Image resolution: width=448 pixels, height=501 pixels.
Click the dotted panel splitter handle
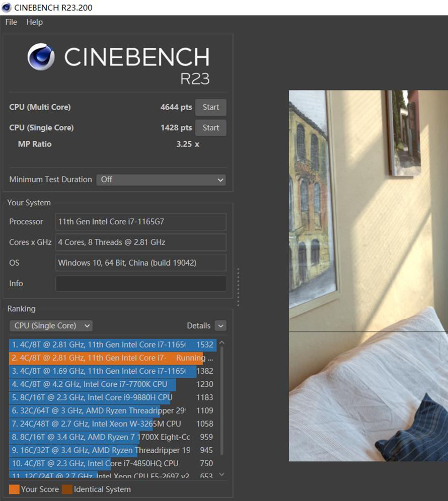pyautogui.click(x=238, y=287)
